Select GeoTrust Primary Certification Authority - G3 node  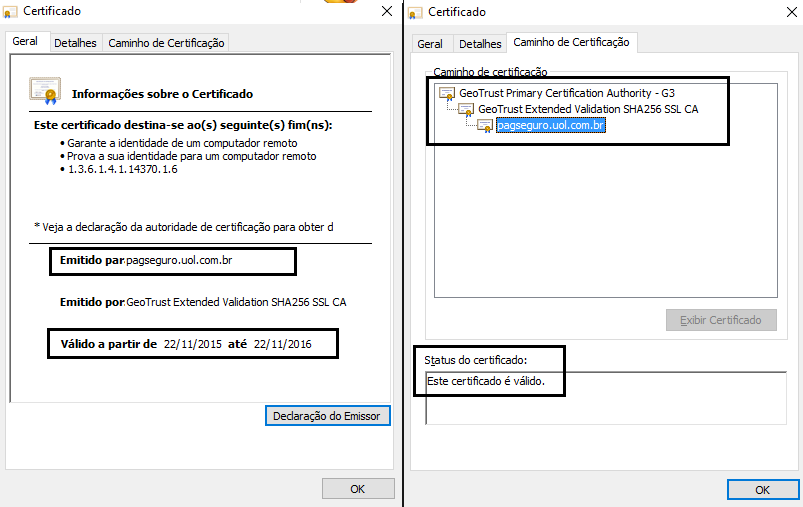pyautogui.click(x=567, y=93)
